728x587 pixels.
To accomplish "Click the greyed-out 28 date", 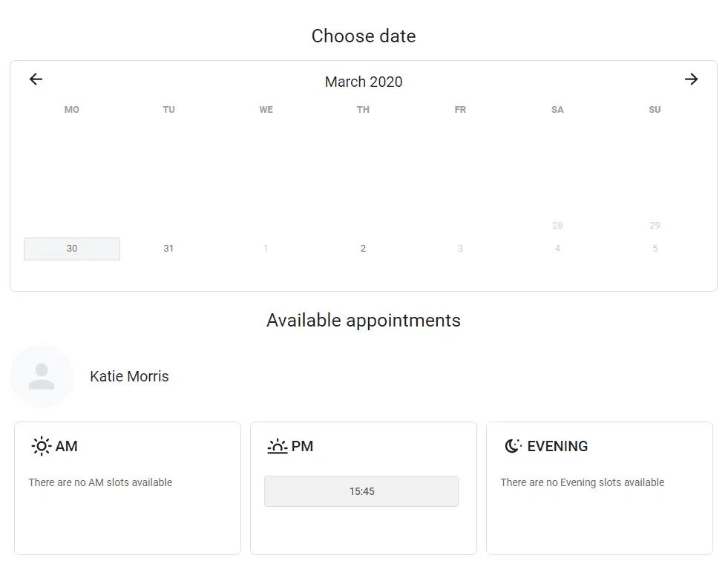I will [557, 226].
